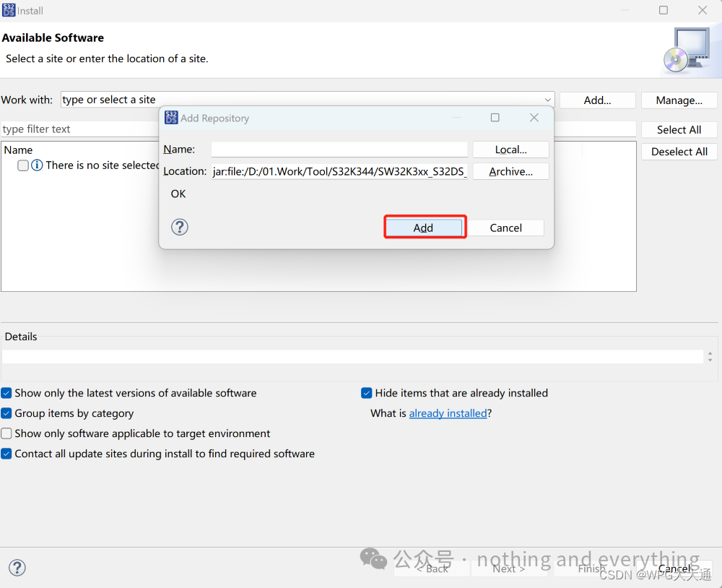Open the Work with site dropdown
722x588 pixels.
coord(547,100)
